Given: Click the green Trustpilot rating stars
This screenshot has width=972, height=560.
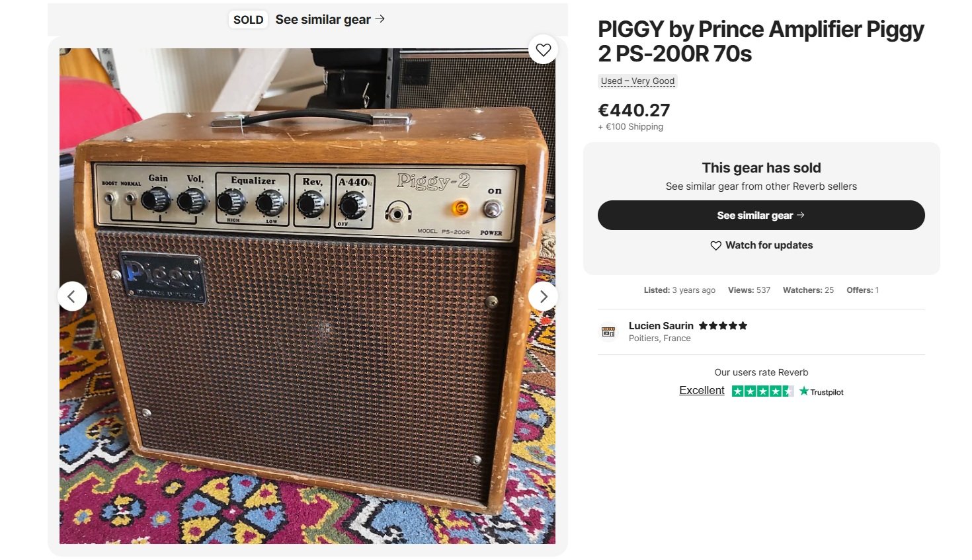Looking at the screenshot, I should point(762,391).
